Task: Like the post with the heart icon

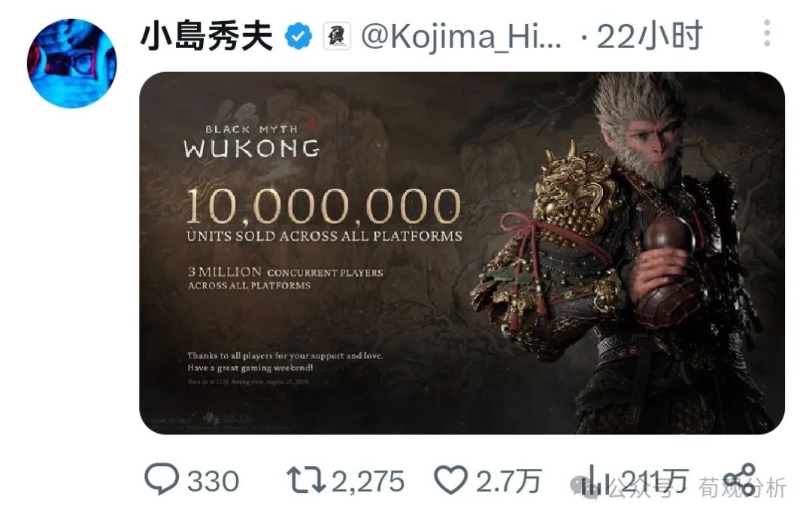Action: pos(450,479)
